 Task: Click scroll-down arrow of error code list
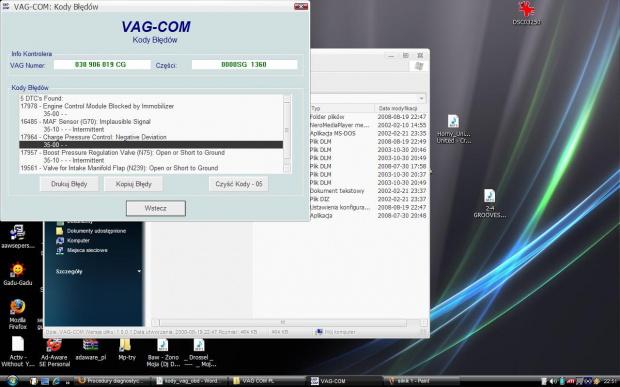tap(287, 168)
